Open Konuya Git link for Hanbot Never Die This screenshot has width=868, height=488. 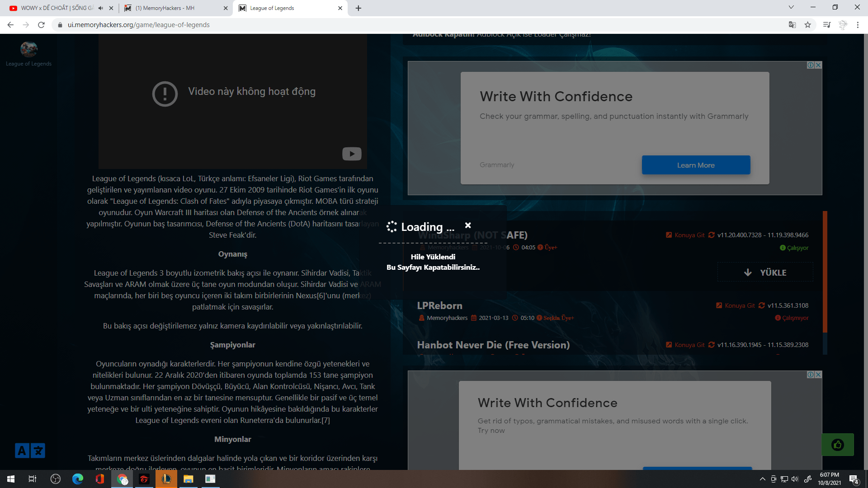point(685,345)
